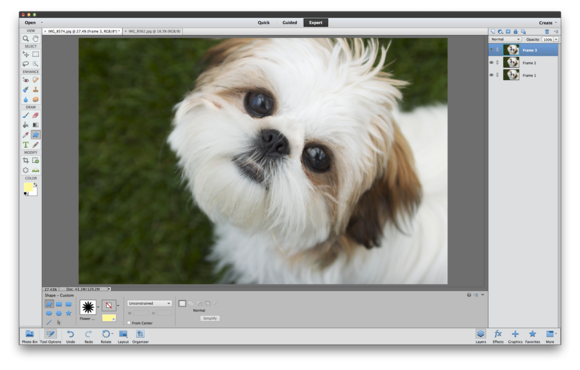This screenshot has width=580, height=370.
Task: Select the Color Picker eyedropper tool
Action: (x=26, y=135)
